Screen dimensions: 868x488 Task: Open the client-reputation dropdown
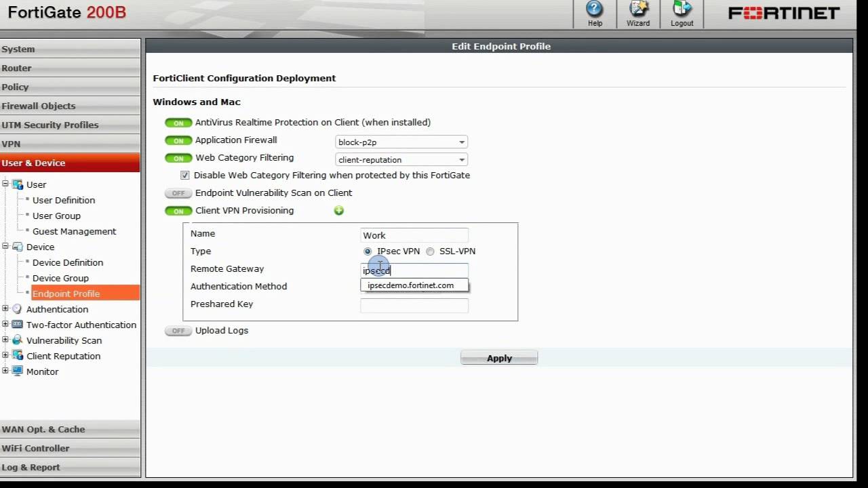pyautogui.click(x=401, y=160)
